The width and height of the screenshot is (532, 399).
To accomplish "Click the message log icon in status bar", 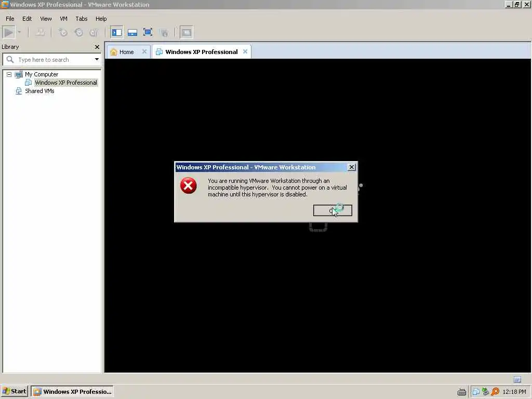I will [517, 379].
